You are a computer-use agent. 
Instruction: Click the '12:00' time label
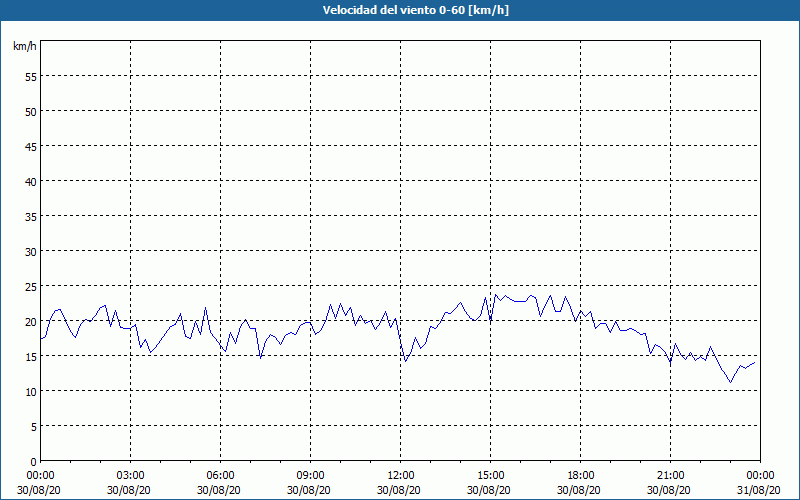401,476
